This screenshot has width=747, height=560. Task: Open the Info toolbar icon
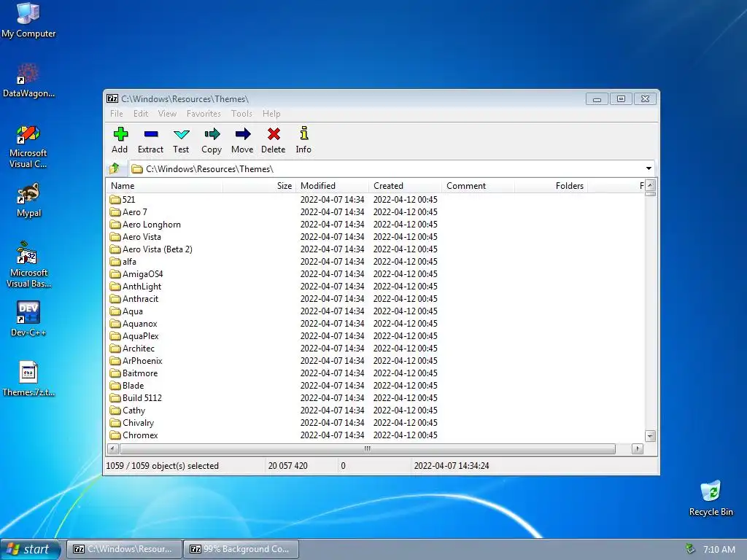point(304,133)
